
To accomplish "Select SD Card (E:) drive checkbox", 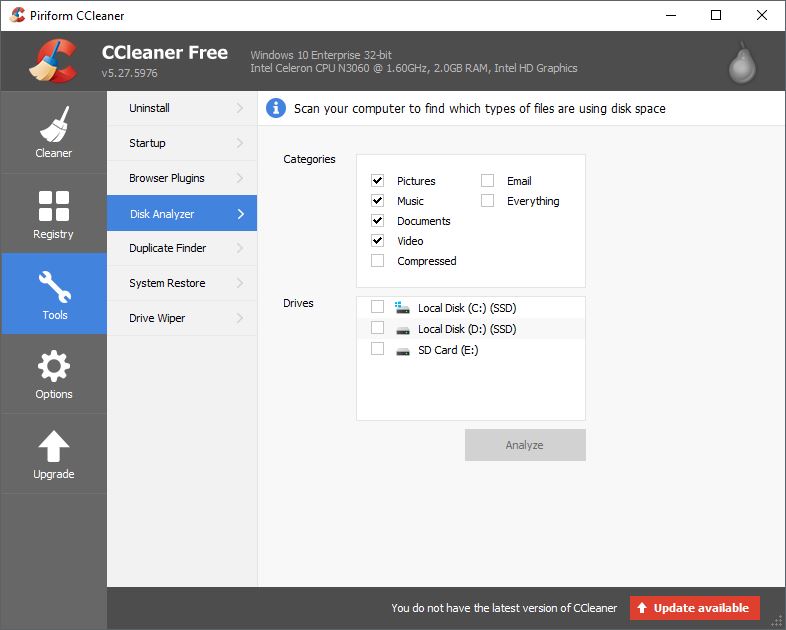I will tap(377, 348).
